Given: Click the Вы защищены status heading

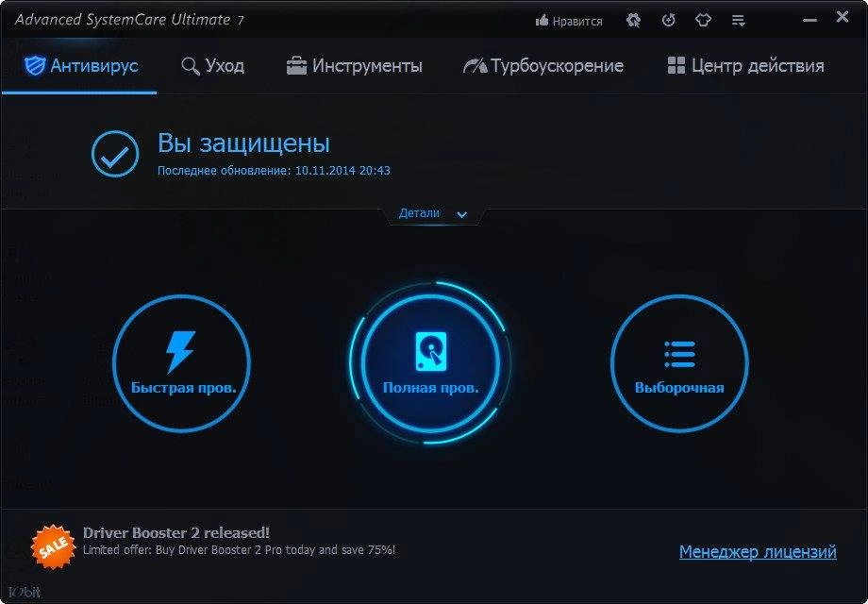Looking at the screenshot, I should point(243,143).
